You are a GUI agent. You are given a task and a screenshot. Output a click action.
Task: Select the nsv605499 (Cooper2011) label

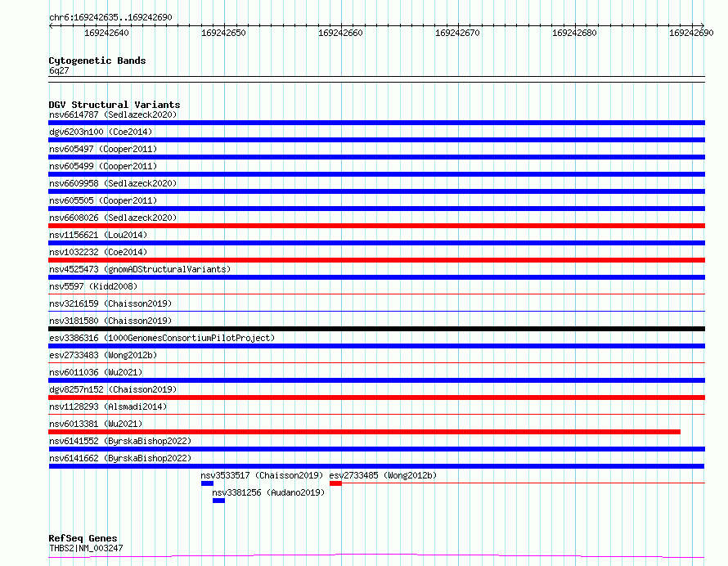[103, 166]
